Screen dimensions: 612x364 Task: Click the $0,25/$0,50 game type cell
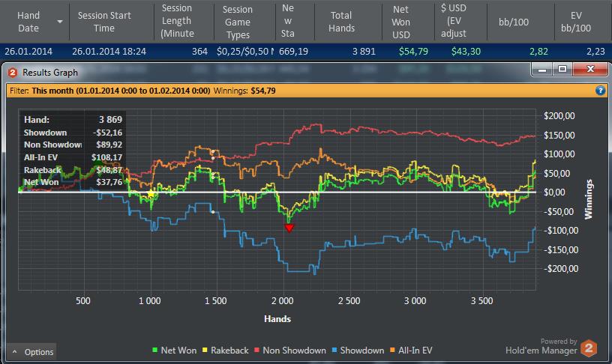pyautogui.click(x=244, y=52)
